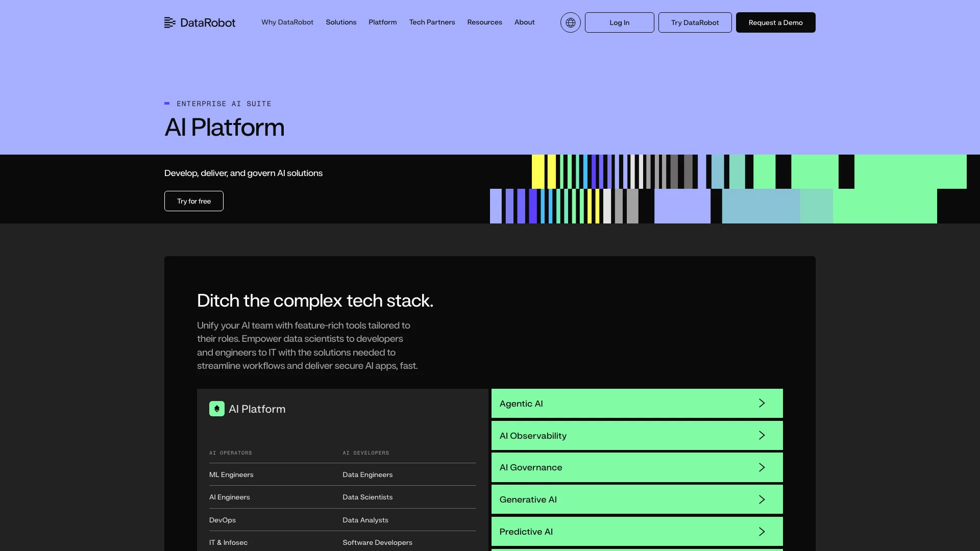The width and height of the screenshot is (980, 551).
Task: Select the AI Observability label
Action: (x=533, y=436)
